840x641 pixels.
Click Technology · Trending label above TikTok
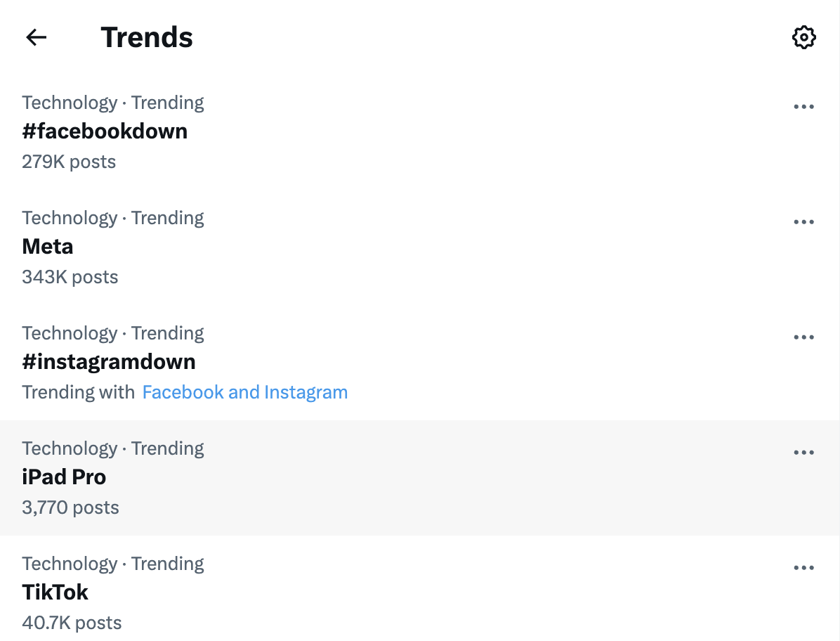point(113,564)
